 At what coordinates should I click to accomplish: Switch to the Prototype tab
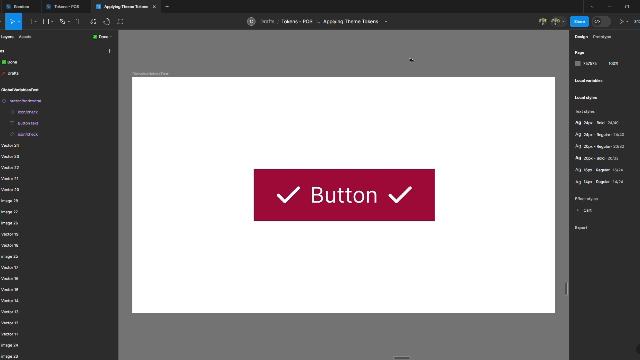coord(602,37)
